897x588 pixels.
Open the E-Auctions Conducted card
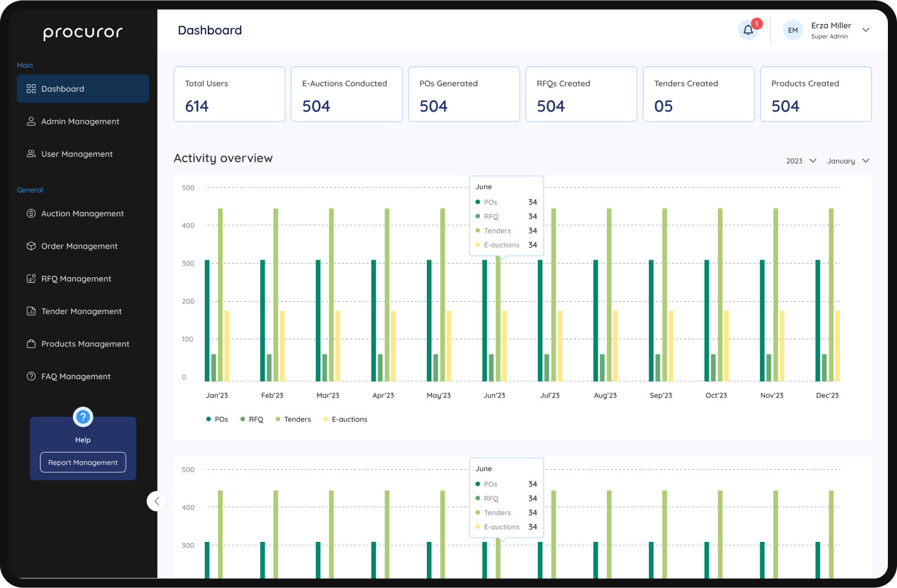[347, 94]
